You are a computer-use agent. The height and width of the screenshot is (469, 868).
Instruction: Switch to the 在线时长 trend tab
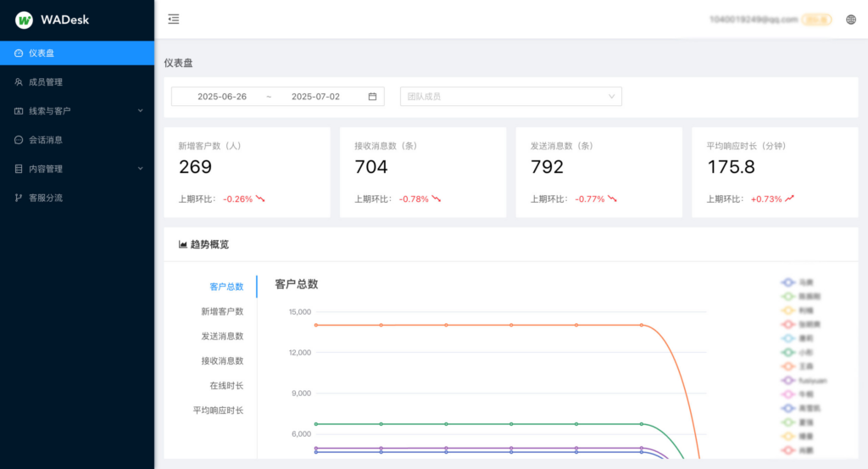click(226, 386)
